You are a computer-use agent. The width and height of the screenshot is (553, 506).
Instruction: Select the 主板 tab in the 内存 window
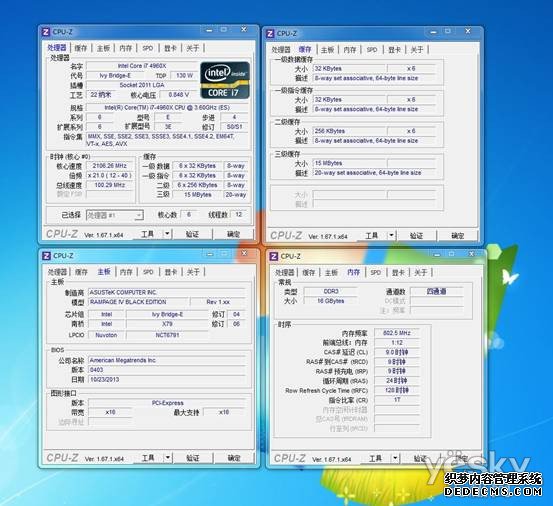pyautogui.click(x=331, y=273)
